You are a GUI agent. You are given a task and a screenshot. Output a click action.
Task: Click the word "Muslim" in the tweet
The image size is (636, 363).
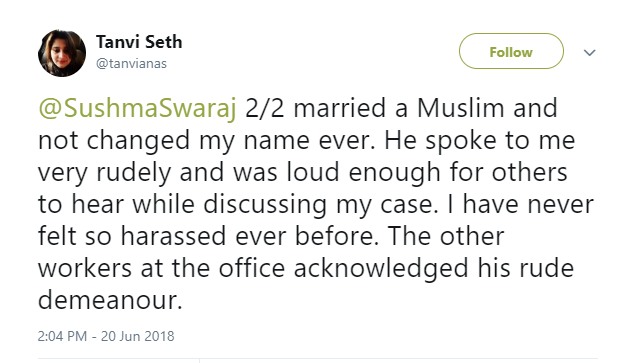click(460, 108)
